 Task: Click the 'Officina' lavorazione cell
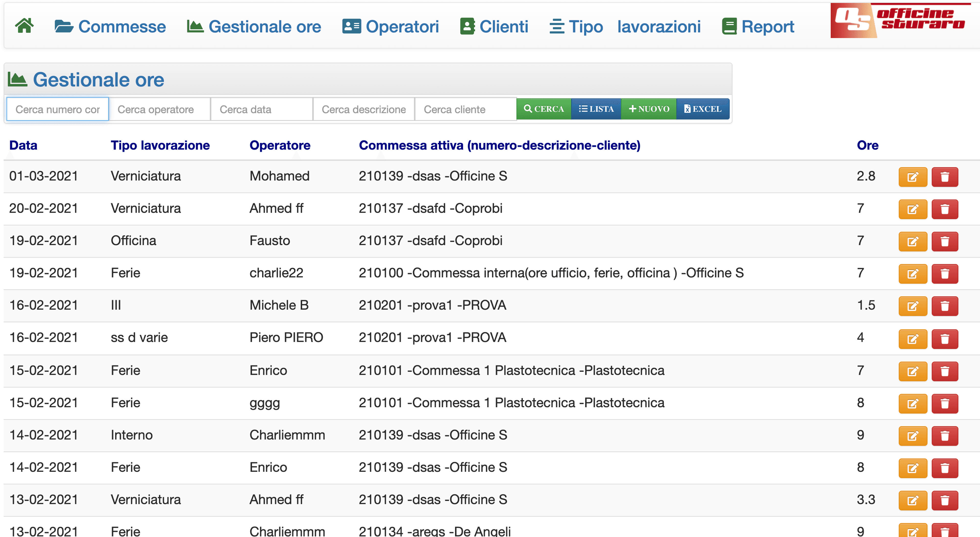133,241
